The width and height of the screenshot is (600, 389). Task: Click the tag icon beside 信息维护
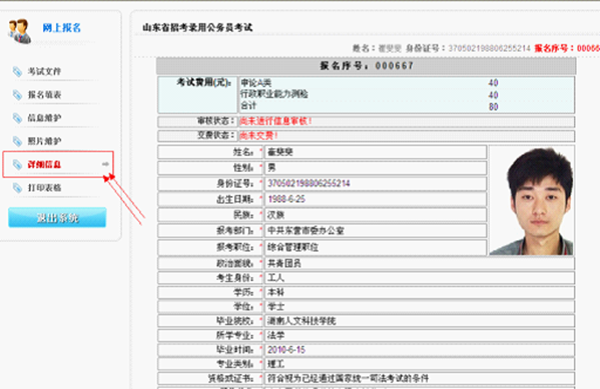click(17, 118)
